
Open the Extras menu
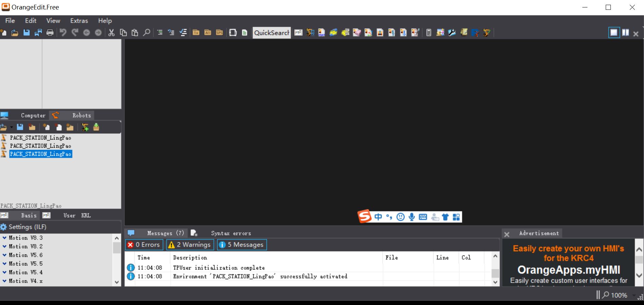[79, 21]
